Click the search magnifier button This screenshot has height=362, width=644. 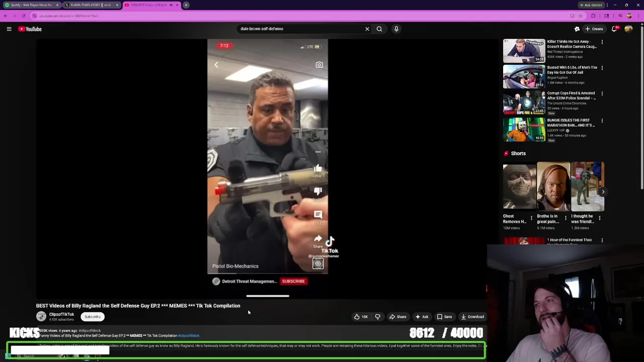[379, 29]
